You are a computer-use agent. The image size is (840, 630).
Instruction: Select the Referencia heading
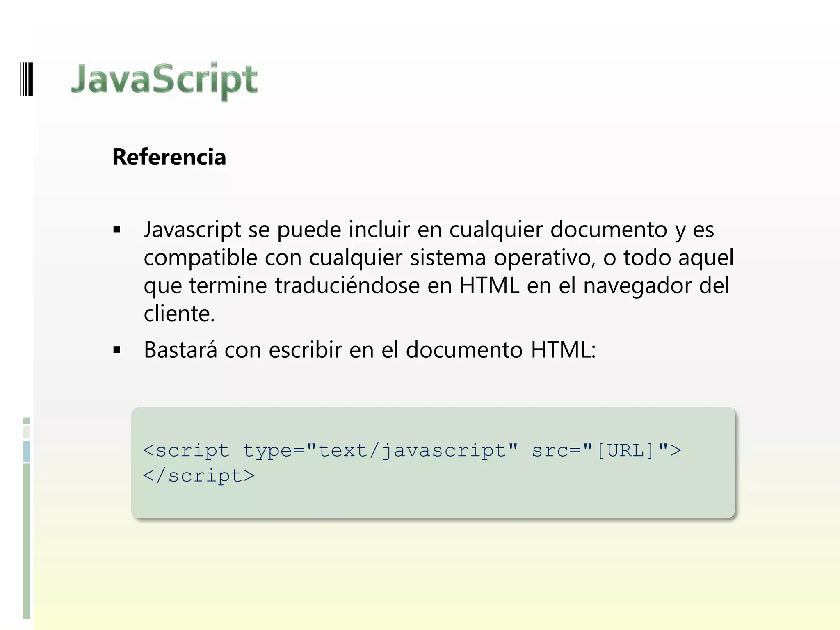coord(169,157)
